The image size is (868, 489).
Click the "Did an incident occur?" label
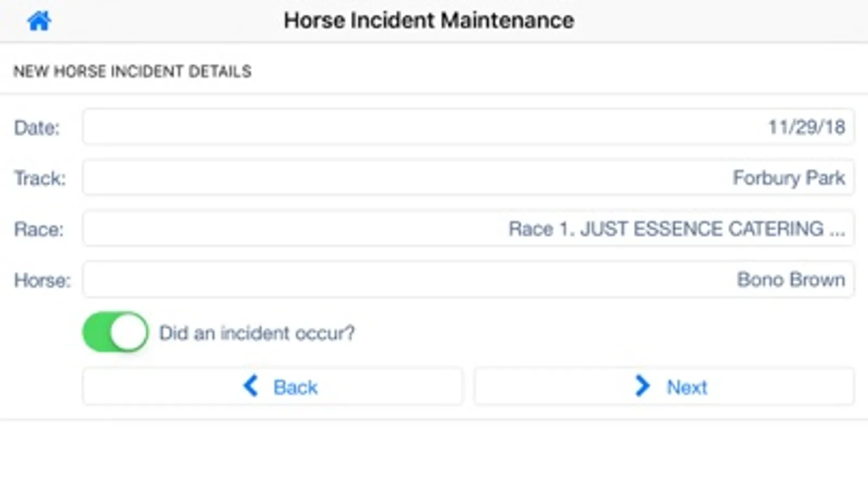coord(256,333)
